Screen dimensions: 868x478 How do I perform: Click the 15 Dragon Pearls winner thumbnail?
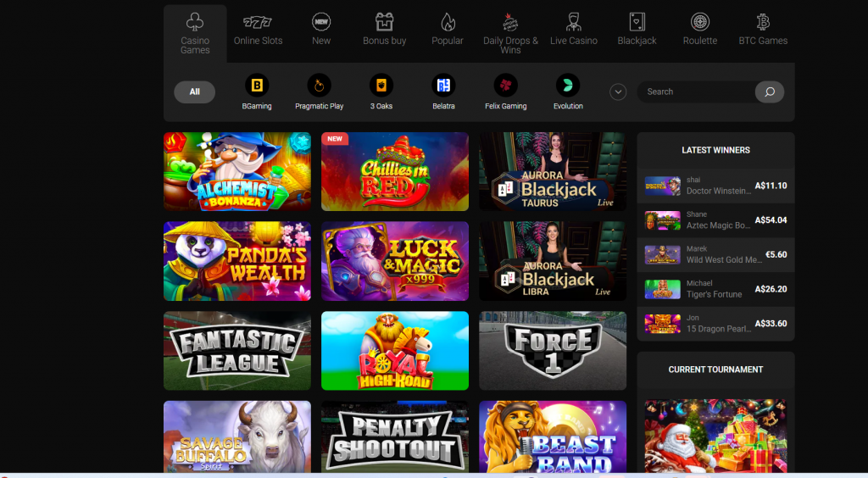[663, 324]
